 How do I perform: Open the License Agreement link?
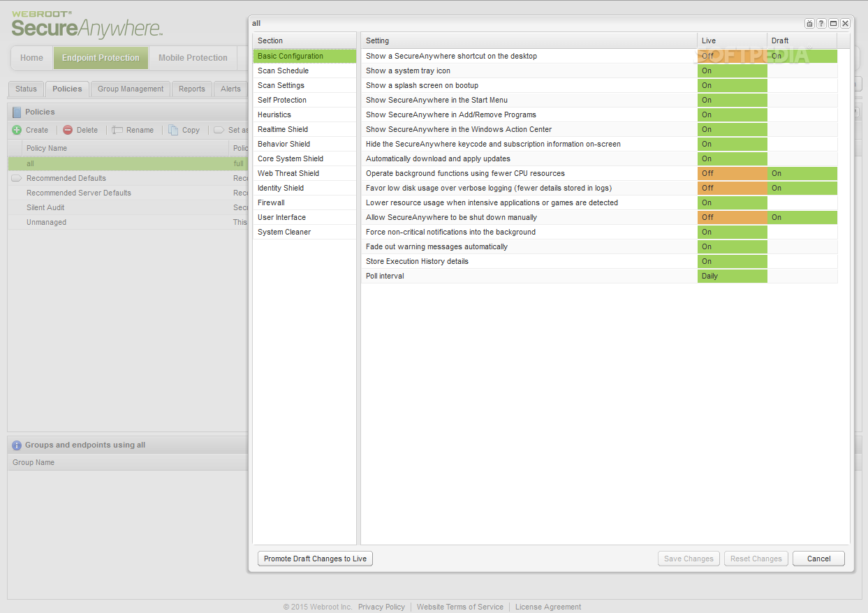pos(548,607)
